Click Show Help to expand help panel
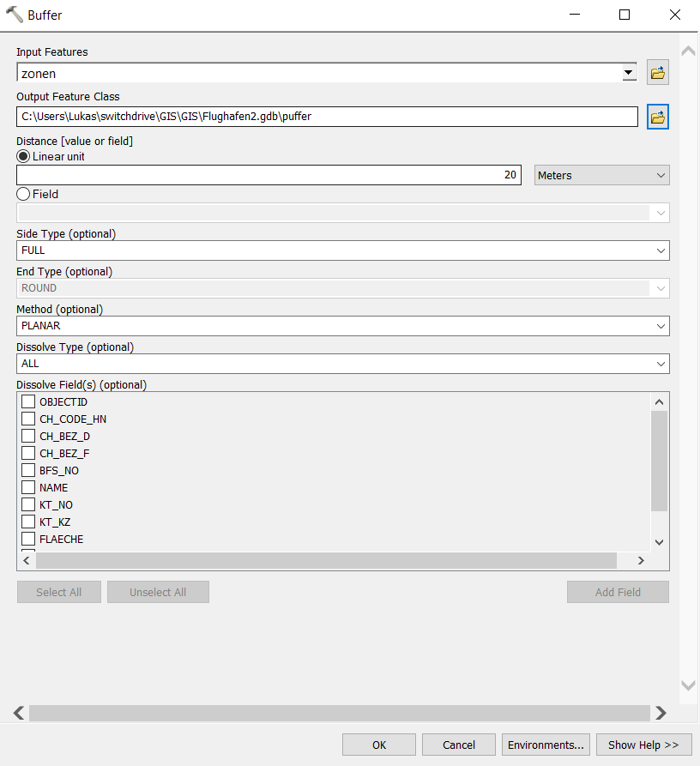Viewport: 700px width, 766px height. [x=643, y=745]
